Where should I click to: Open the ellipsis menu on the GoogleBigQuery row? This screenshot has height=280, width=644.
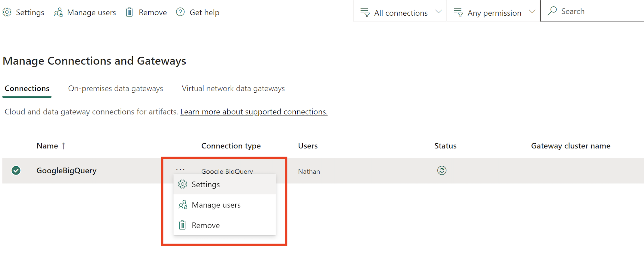pyautogui.click(x=180, y=170)
